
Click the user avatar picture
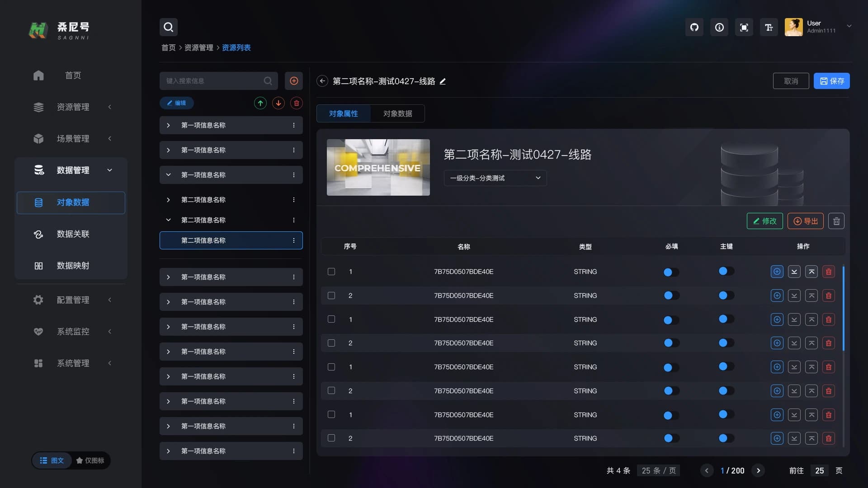click(x=793, y=27)
